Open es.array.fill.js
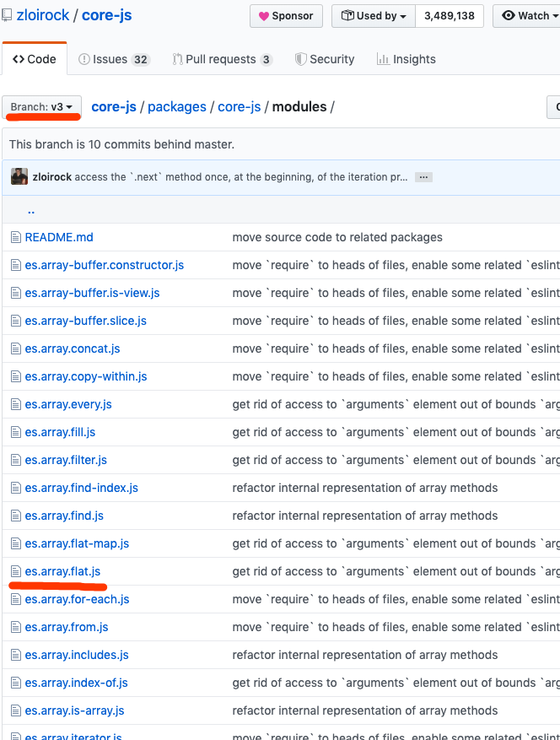The height and width of the screenshot is (740, 560). pos(60,432)
